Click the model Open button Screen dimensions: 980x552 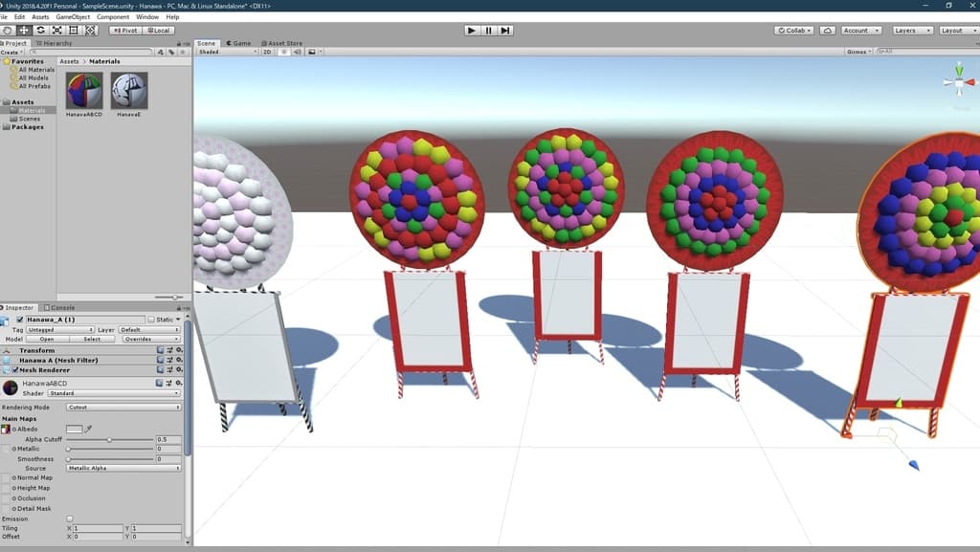click(x=47, y=339)
